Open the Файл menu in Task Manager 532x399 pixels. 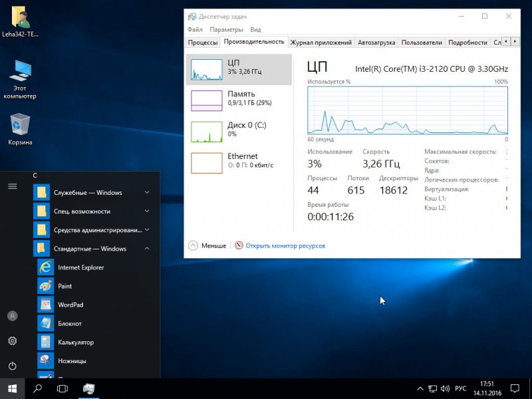coord(195,29)
